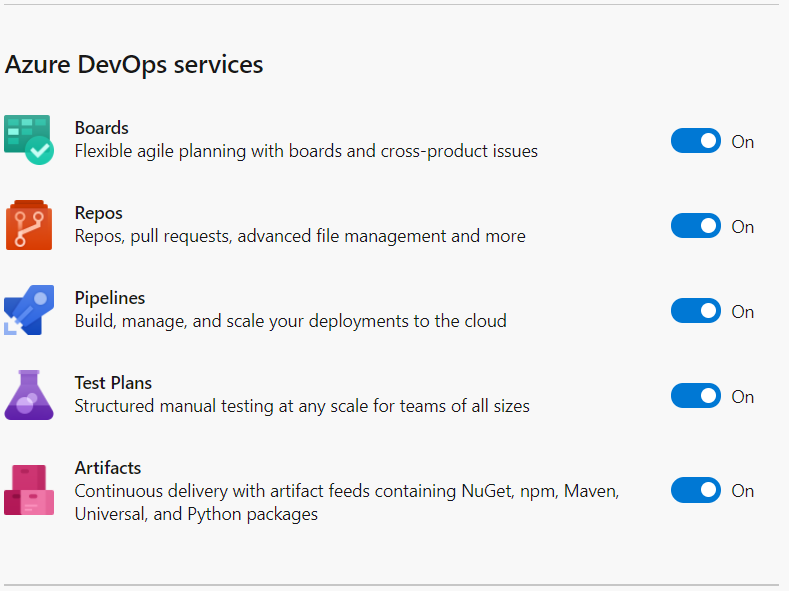Viewport: 789px width, 591px height.
Task: Click the Test Plans title
Action: 113,383
